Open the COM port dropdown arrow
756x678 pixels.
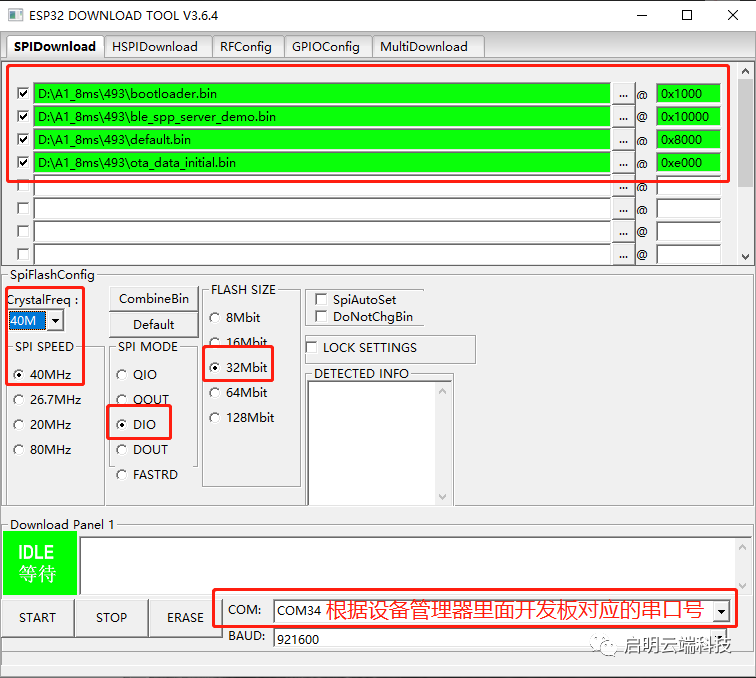point(721,611)
